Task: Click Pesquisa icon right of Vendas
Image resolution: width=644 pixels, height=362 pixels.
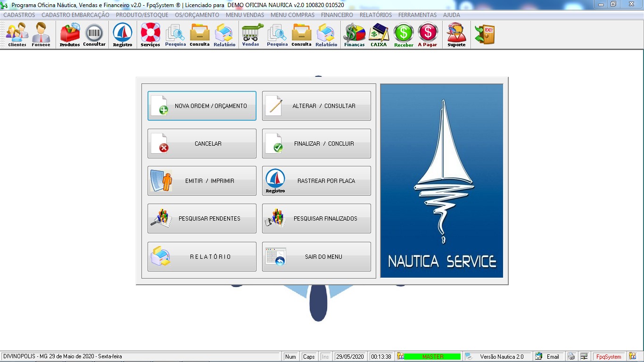Action: 277,35
